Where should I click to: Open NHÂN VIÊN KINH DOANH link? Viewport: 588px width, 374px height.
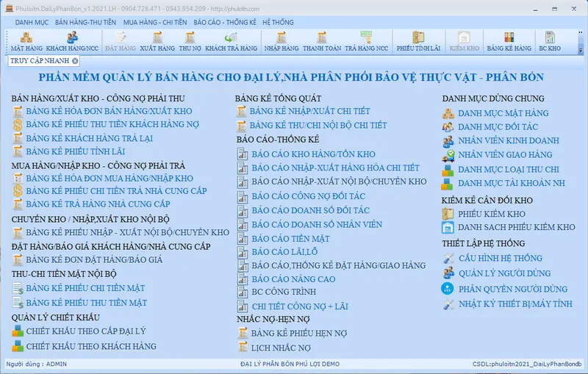click(x=509, y=140)
